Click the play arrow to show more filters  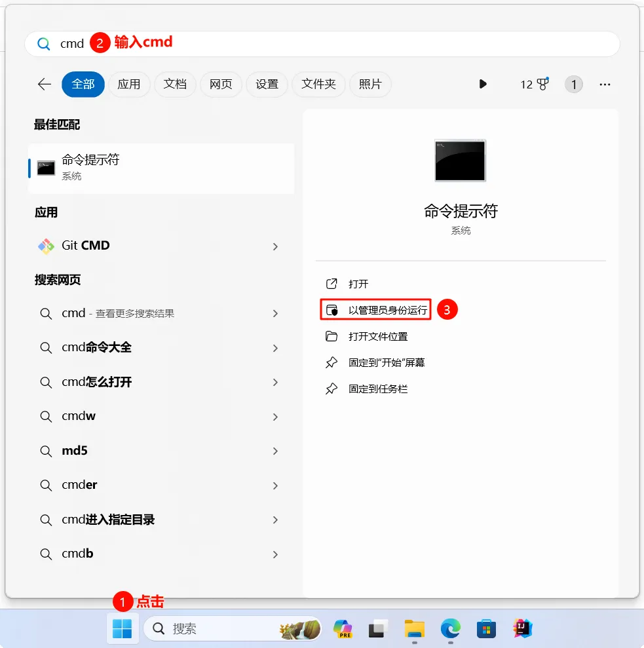482,85
